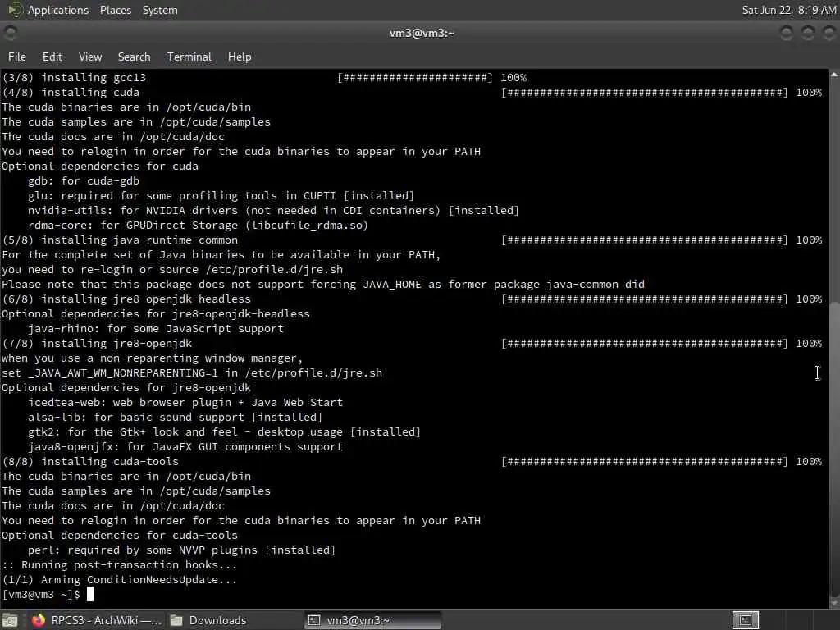Click the "(3/8) installing gcc13" line

(x=74, y=78)
